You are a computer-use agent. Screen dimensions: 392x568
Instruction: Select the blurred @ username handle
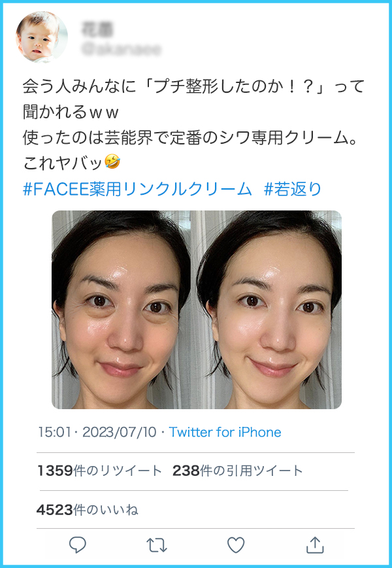[x=122, y=50]
